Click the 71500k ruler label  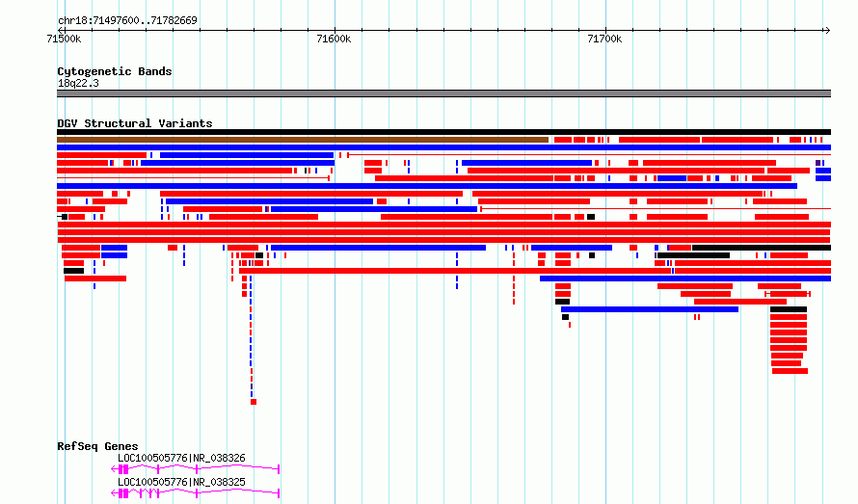64,39
